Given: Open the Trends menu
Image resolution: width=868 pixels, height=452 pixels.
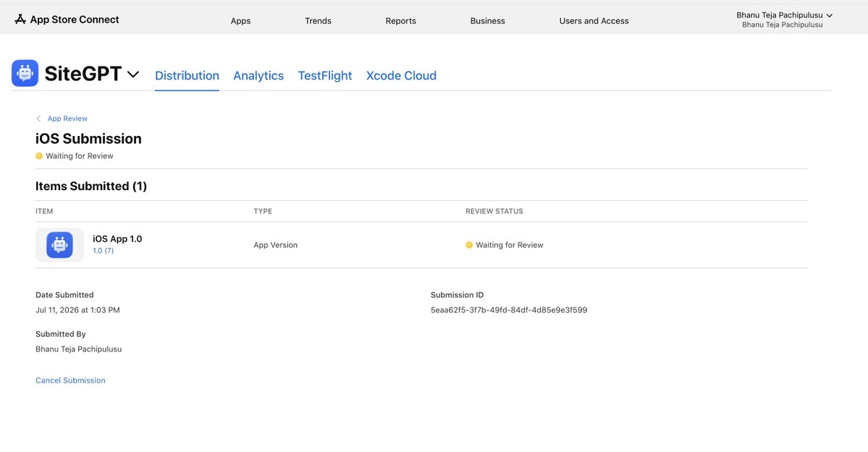Looking at the screenshot, I should click(319, 21).
